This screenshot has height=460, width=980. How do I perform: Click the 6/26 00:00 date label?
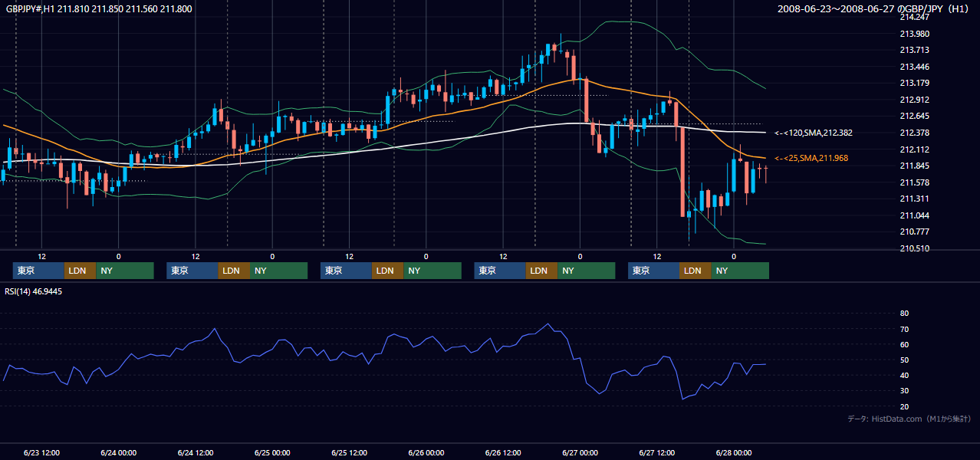(x=426, y=452)
